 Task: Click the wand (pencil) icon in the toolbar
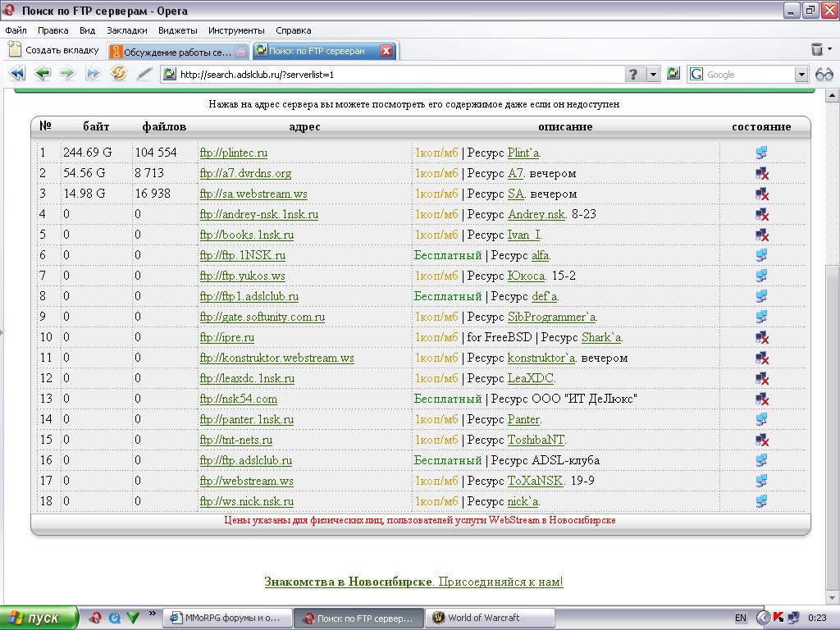(144, 74)
